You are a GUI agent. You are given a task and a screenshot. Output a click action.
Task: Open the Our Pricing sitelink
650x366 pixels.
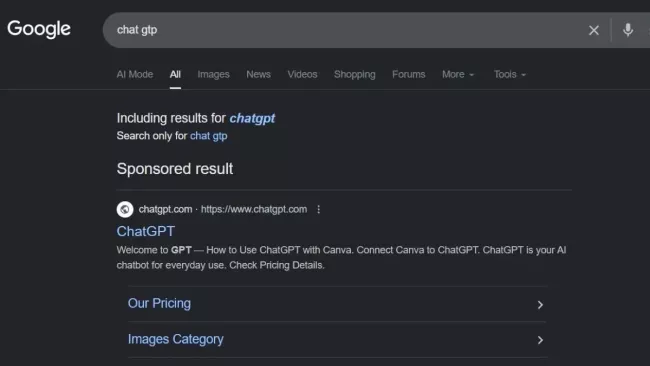(x=159, y=303)
